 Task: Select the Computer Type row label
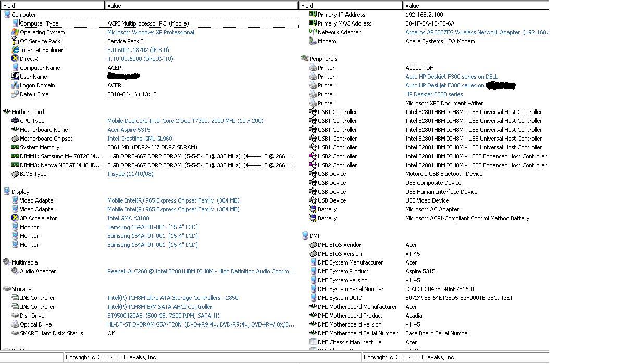[x=39, y=24]
